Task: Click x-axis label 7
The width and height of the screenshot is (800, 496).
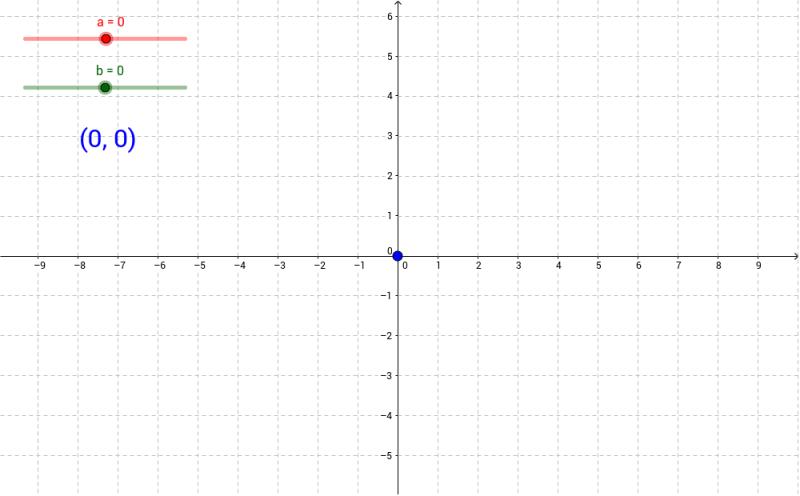Action: pos(679,265)
